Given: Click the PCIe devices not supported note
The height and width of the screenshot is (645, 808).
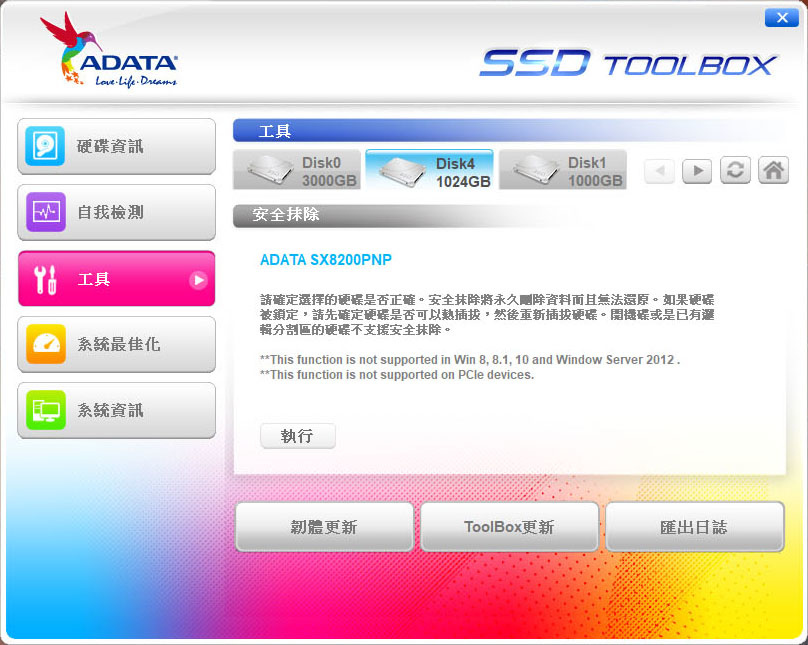Looking at the screenshot, I should click(397, 375).
